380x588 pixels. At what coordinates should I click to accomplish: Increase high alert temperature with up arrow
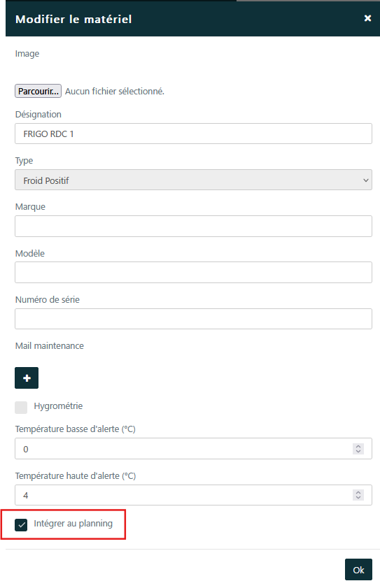(358, 492)
